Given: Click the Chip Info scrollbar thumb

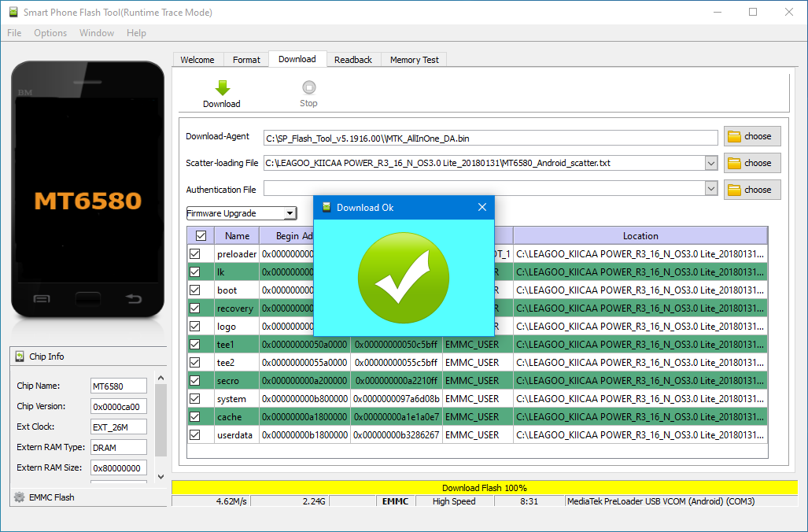Looking at the screenshot, I should 160,420.
